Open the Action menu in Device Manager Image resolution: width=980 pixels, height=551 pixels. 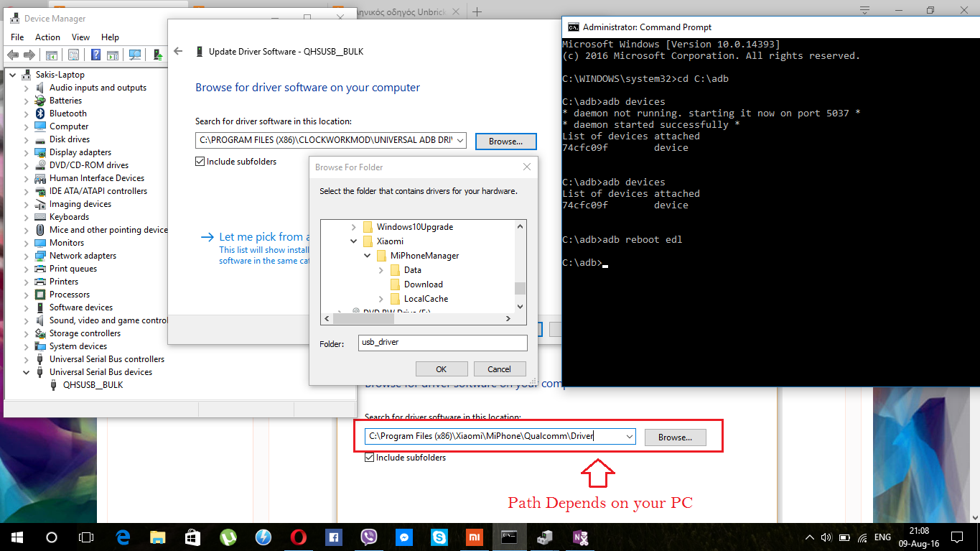click(47, 37)
